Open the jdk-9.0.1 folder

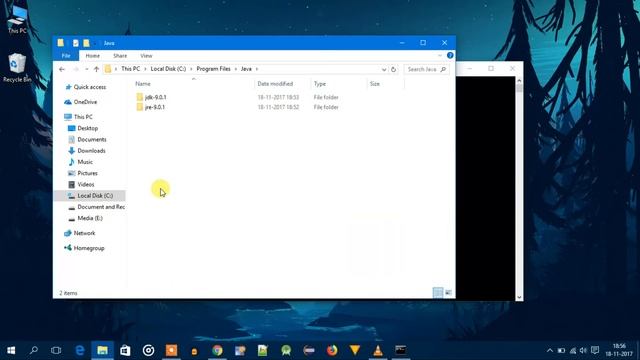pyautogui.click(x=155, y=97)
